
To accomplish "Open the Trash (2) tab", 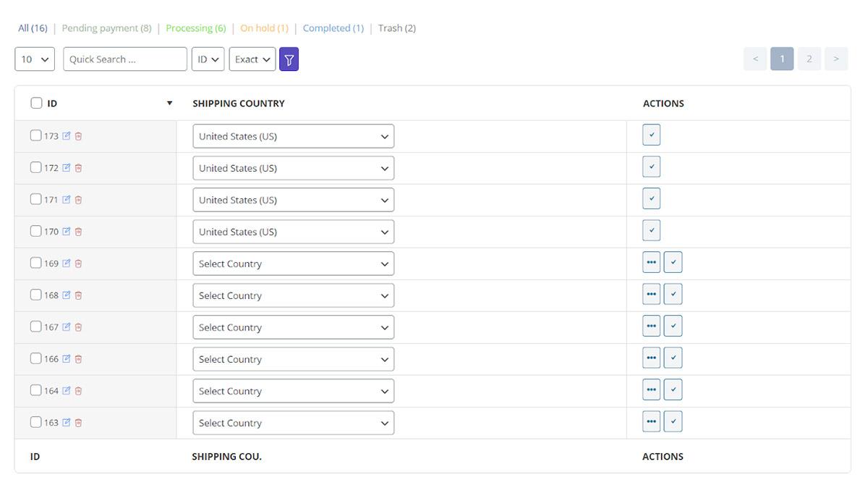I will tap(397, 28).
